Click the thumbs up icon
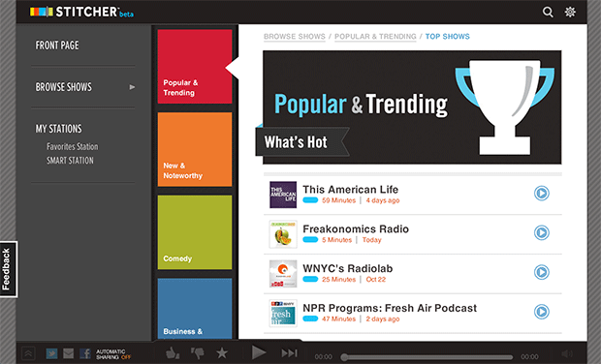Image resolution: width=601 pixels, height=364 pixels. 173,352
